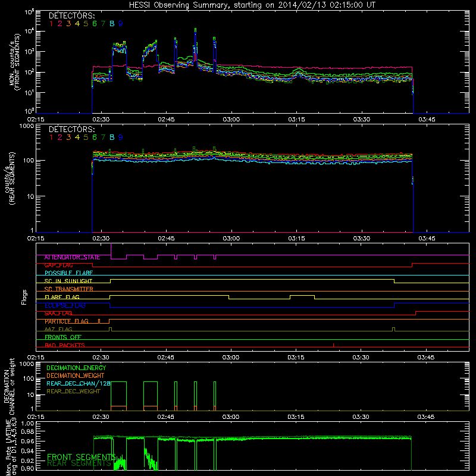The height and width of the screenshot is (476, 476).
Task: Select the DETECTORS legend heading in rear segments plot
Action: click(x=71, y=129)
